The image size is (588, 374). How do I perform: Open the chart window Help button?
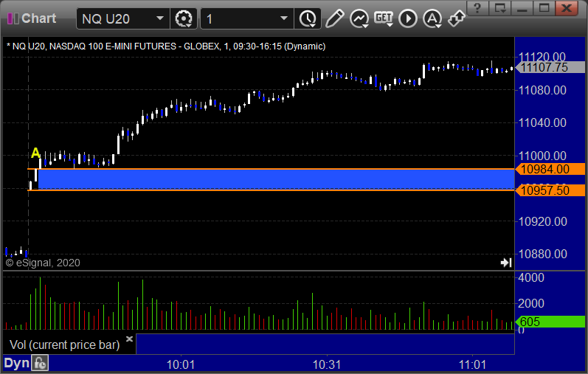coord(477,8)
